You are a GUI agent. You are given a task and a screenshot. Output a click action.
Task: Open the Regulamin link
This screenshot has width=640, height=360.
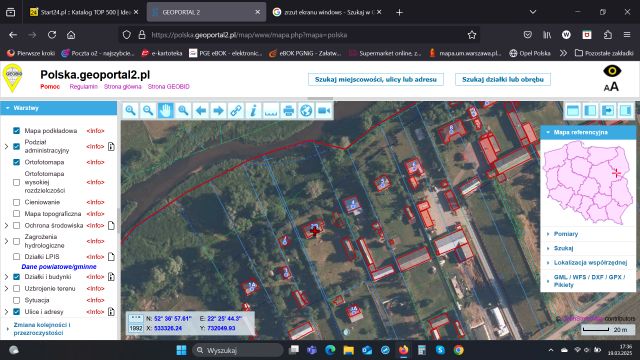pyautogui.click(x=83, y=87)
